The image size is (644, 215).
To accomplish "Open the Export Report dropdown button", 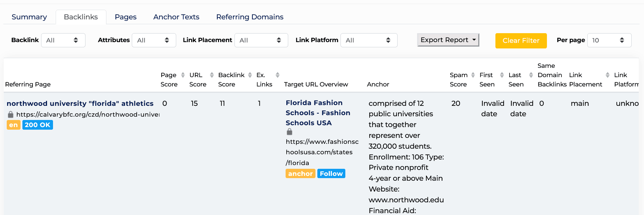I will click(x=448, y=40).
